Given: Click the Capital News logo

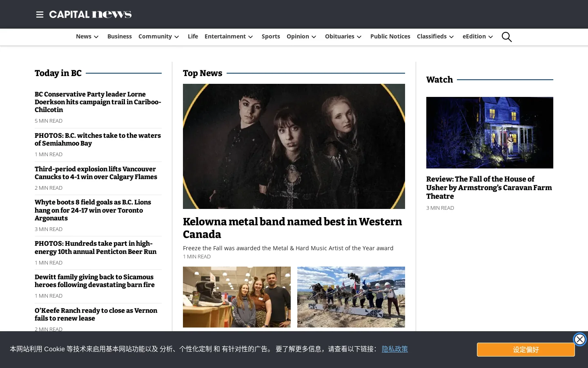Looking at the screenshot, I should tap(90, 14).
